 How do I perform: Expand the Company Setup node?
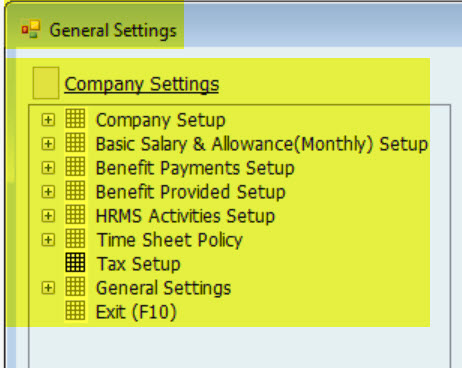click(x=48, y=120)
